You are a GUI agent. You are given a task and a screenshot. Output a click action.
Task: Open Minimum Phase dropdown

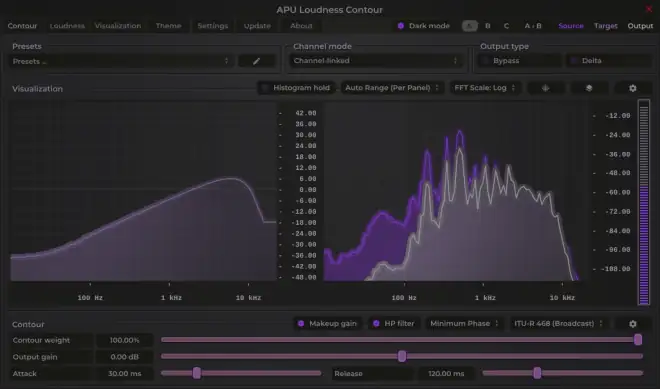(x=464, y=323)
